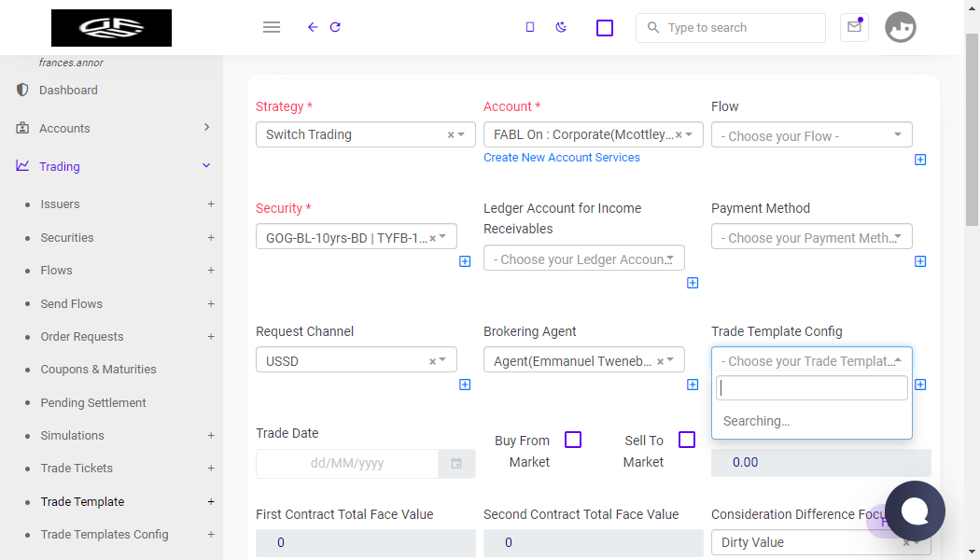Open Order Requests in sidebar
Viewport: 980px width, 560px height.
point(82,336)
